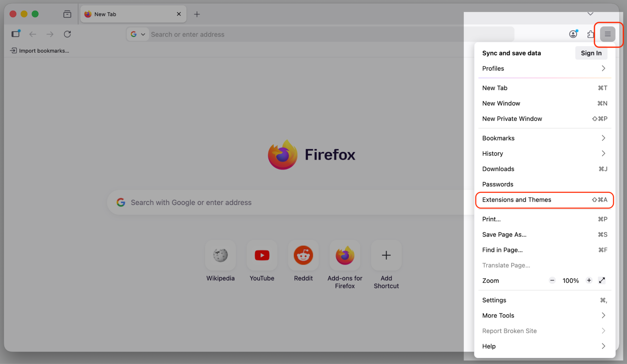Open Settings from the menu
This screenshot has width=627, height=364.
point(545,300)
